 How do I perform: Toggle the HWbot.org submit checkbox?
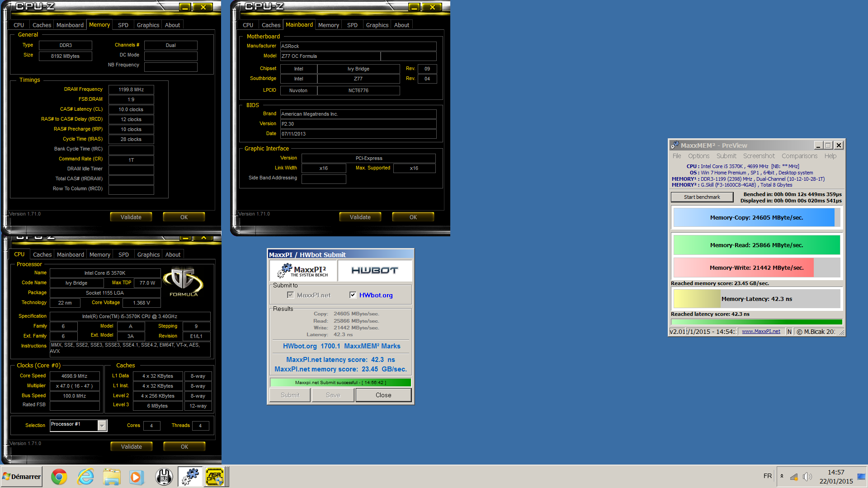click(x=353, y=295)
